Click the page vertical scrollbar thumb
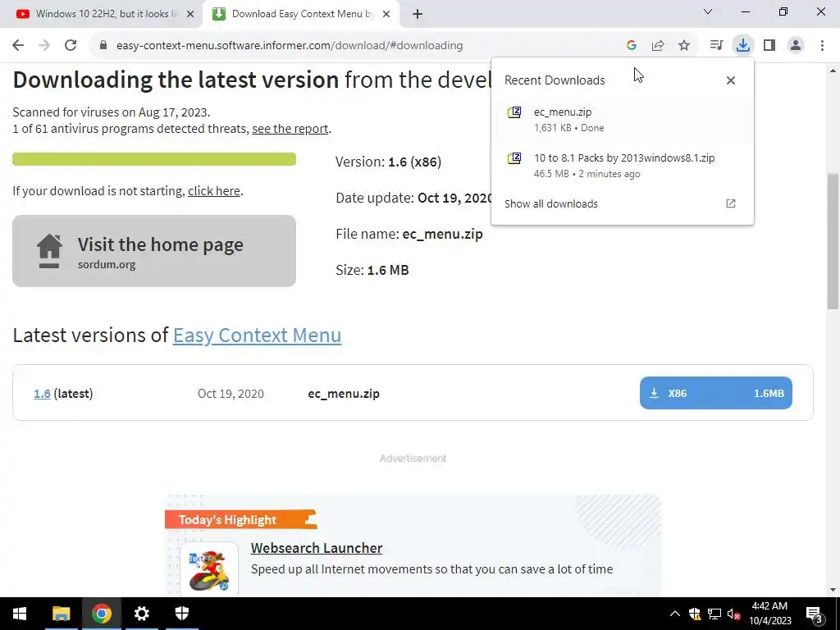This screenshot has height=630, width=840. pos(833,241)
